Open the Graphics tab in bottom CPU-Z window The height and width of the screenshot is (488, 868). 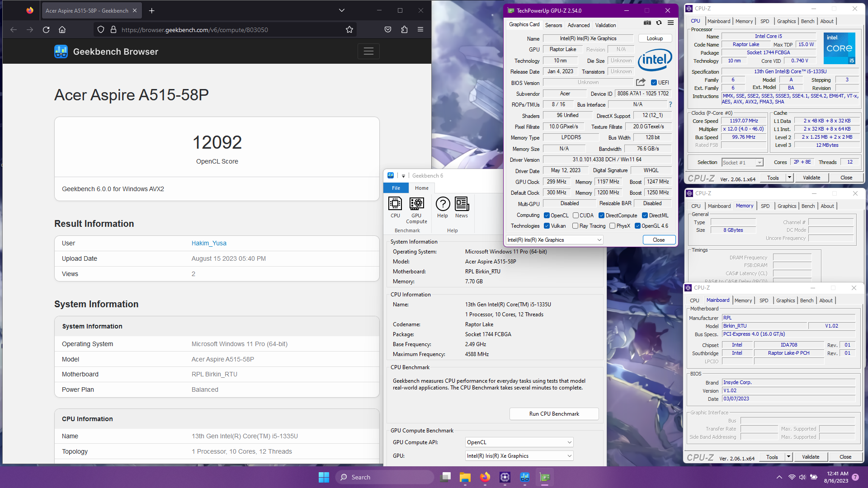tap(785, 300)
